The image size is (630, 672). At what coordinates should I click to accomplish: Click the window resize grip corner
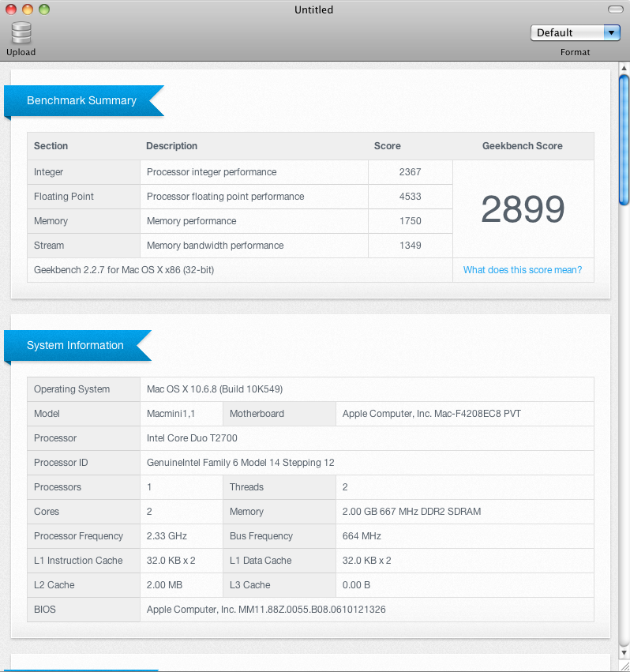624,666
